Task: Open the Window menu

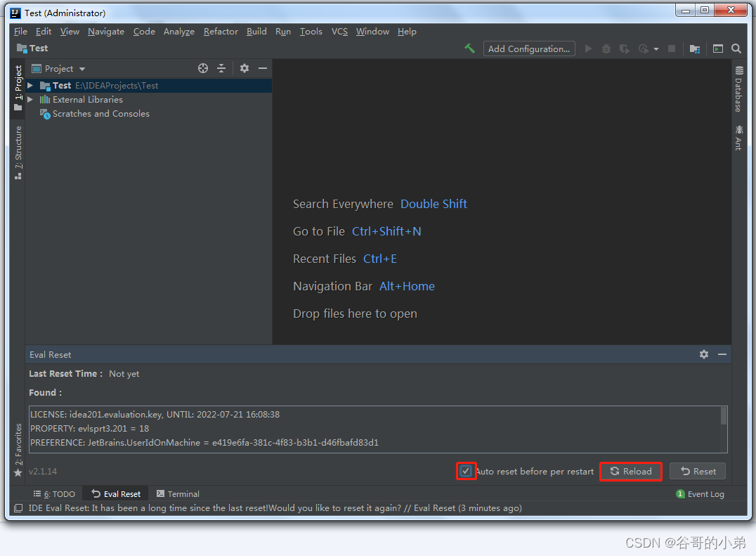Action: click(x=372, y=32)
